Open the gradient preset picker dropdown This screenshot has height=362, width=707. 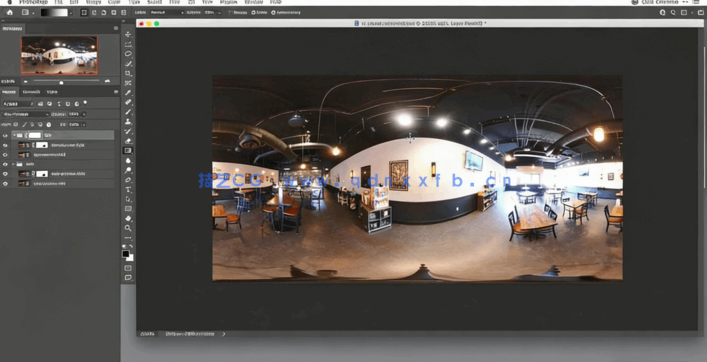(x=71, y=13)
